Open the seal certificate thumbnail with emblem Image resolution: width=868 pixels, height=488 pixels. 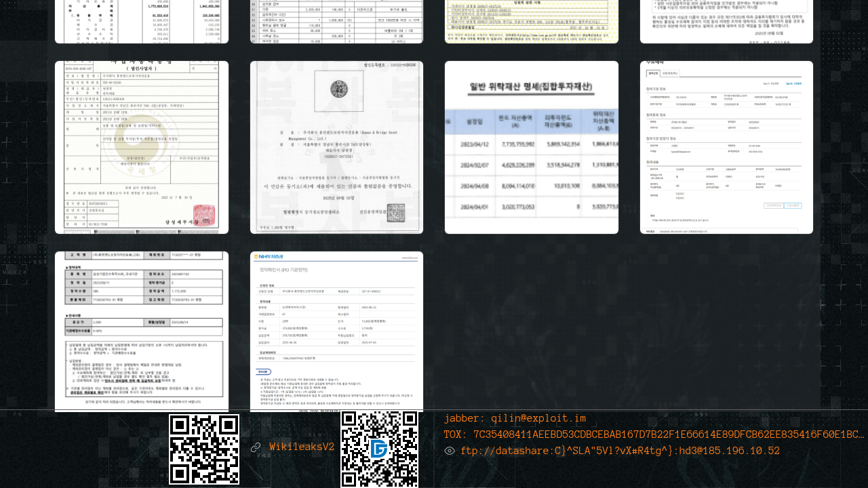pyautogui.click(x=336, y=147)
